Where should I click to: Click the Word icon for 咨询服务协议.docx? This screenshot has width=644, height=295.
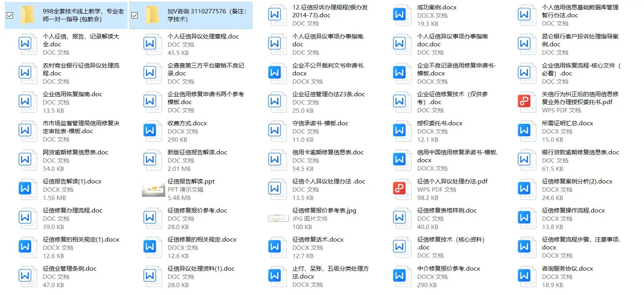click(524, 276)
